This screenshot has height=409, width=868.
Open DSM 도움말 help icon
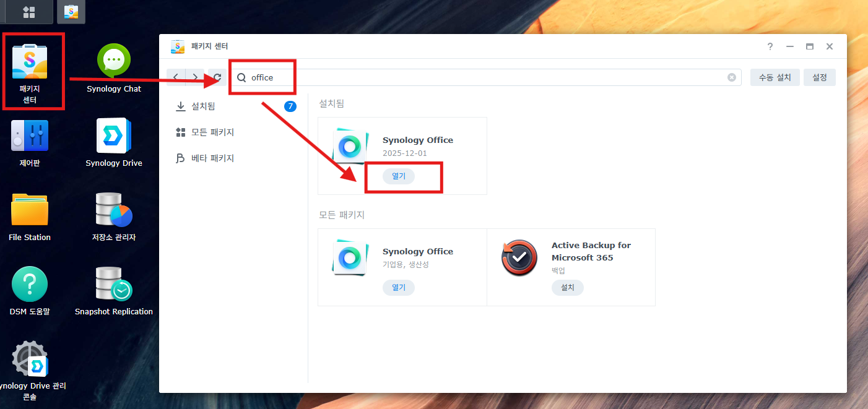click(x=30, y=284)
